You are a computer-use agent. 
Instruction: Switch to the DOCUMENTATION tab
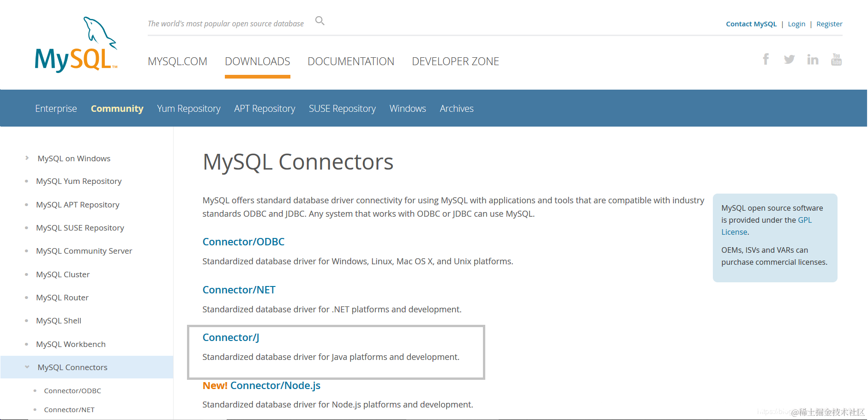tap(351, 61)
